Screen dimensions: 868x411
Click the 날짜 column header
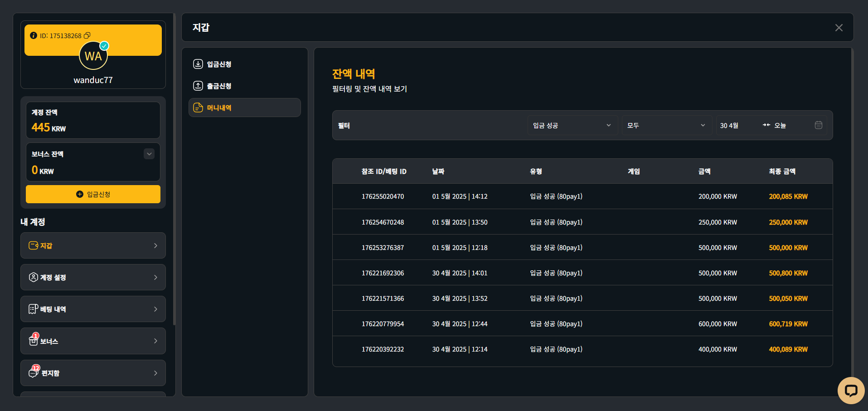click(438, 171)
